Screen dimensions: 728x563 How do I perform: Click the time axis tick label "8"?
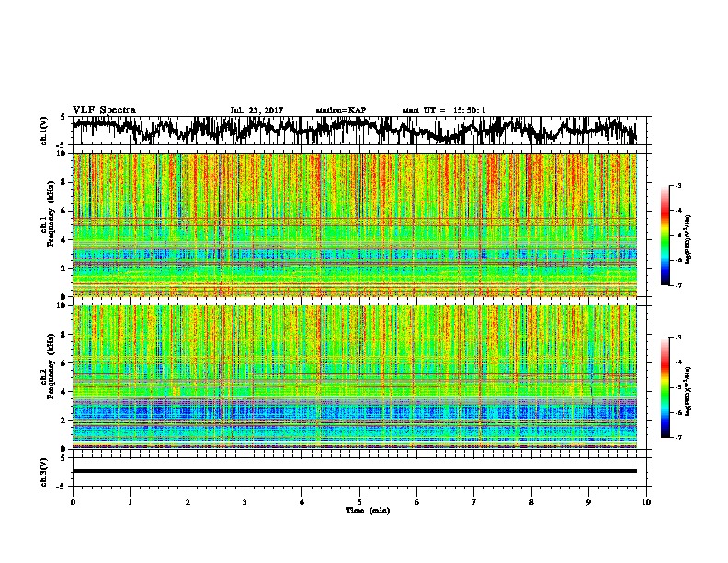coord(531,502)
